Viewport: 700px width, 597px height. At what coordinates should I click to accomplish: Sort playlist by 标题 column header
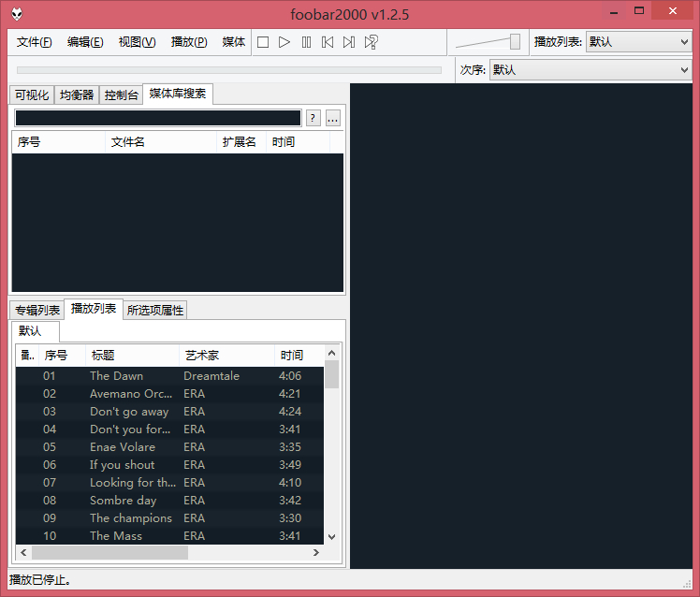[x=132, y=356]
